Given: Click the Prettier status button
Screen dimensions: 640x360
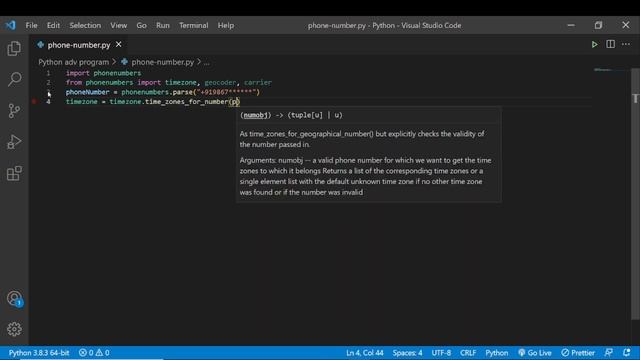Looking at the screenshot, I should (578, 353).
